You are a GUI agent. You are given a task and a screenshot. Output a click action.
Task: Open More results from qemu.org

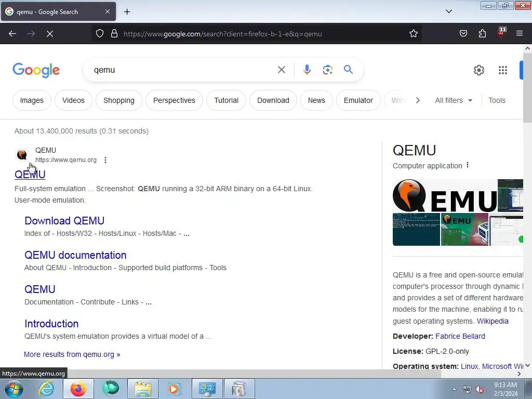point(72,354)
